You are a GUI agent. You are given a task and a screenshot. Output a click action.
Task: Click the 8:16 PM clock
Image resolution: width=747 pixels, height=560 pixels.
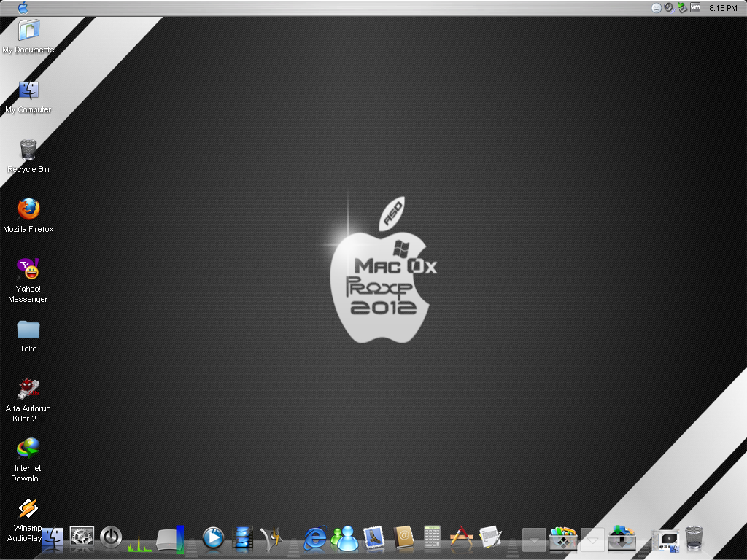[723, 8]
